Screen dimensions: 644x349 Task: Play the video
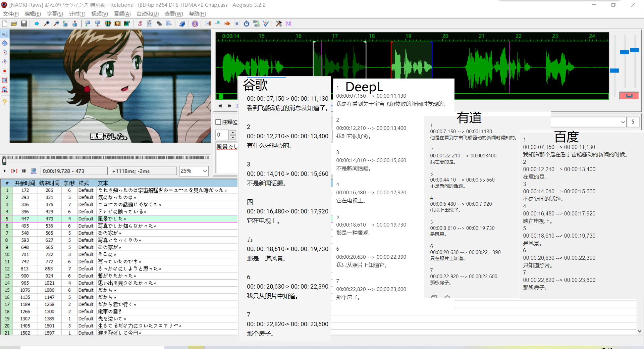(x=5, y=171)
